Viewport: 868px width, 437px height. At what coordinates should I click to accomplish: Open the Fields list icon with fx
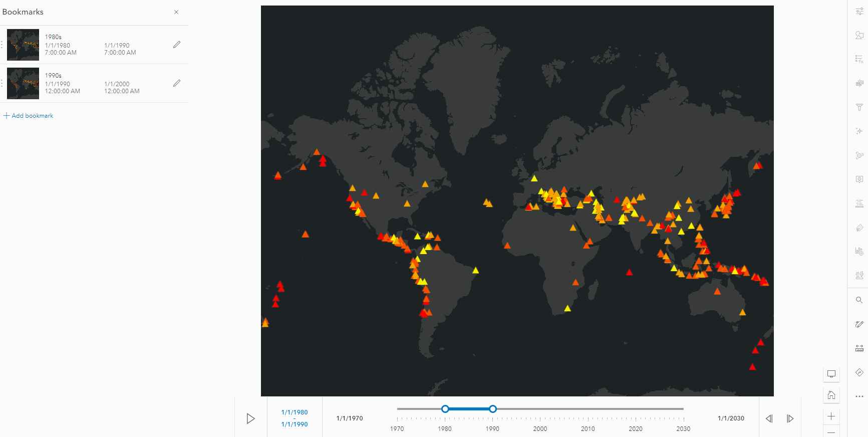tap(859, 59)
